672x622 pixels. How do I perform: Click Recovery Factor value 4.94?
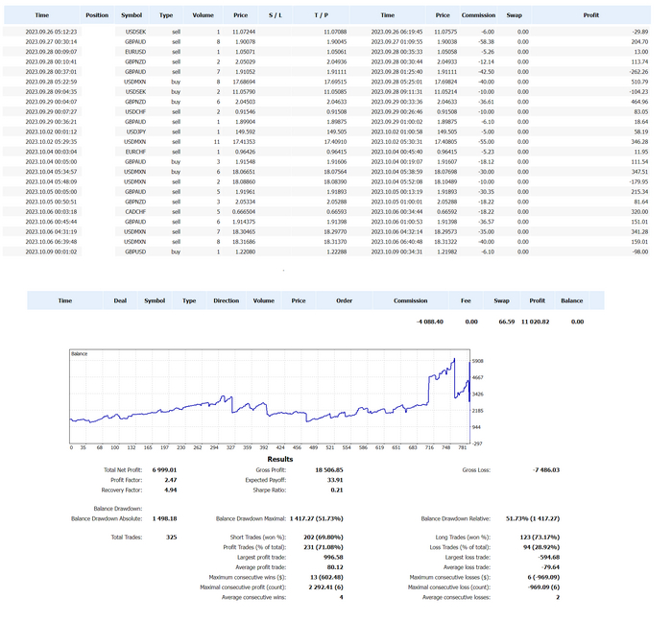171,490
